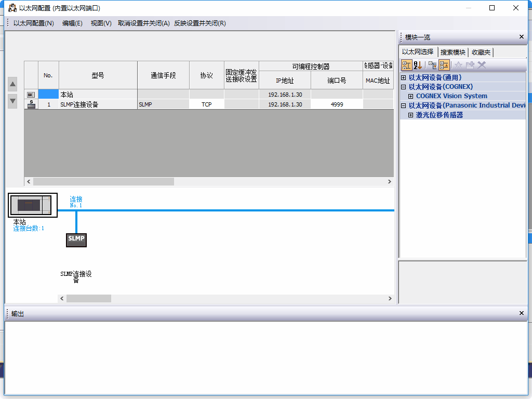The width and height of the screenshot is (532, 399).
Task: Expand the 以太网设备(通用) tree node
Action: click(404, 77)
